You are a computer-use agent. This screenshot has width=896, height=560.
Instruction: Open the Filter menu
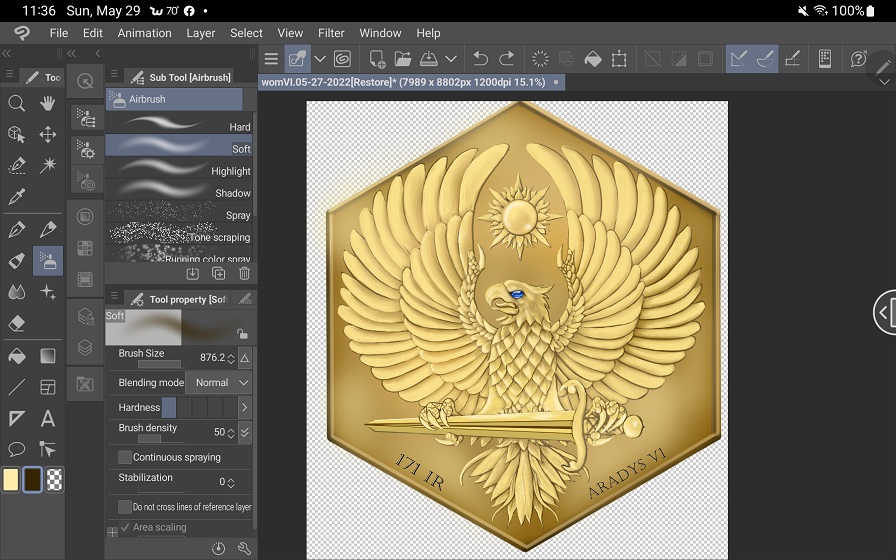331,33
